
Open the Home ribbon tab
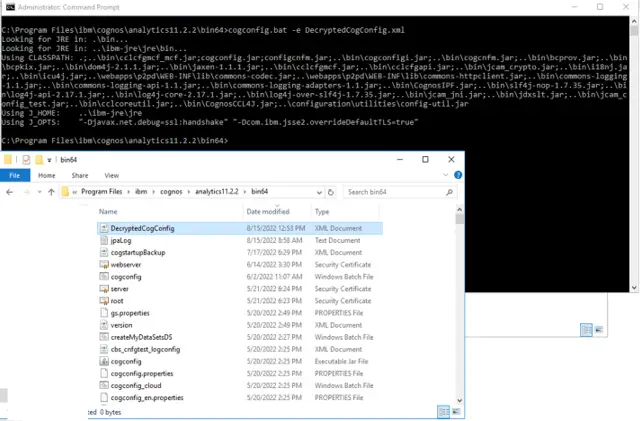tap(47, 175)
